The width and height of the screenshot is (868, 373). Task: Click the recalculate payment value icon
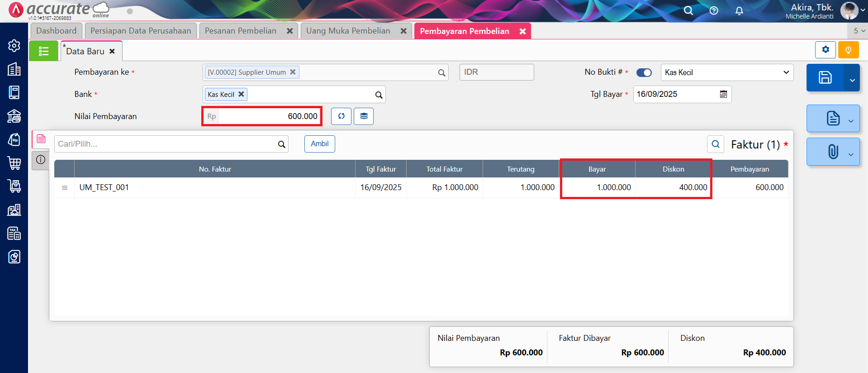point(341,116)
